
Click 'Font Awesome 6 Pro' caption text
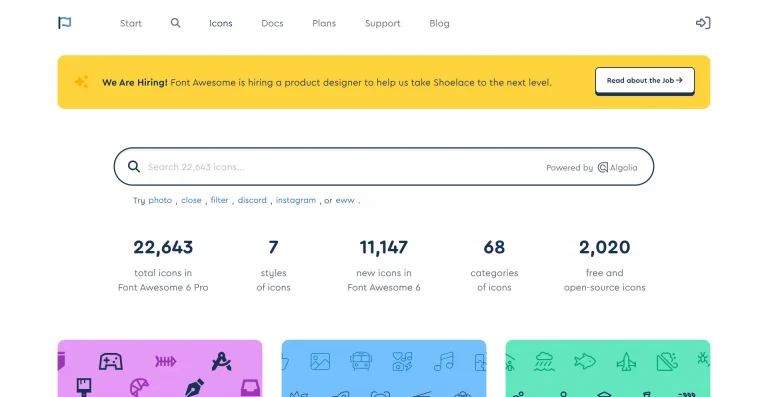pyautogui.click(x=163, y=287)
